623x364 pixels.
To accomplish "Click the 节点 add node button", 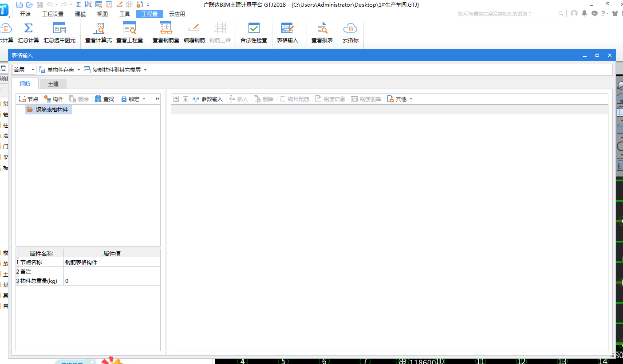I will (28, 99).
